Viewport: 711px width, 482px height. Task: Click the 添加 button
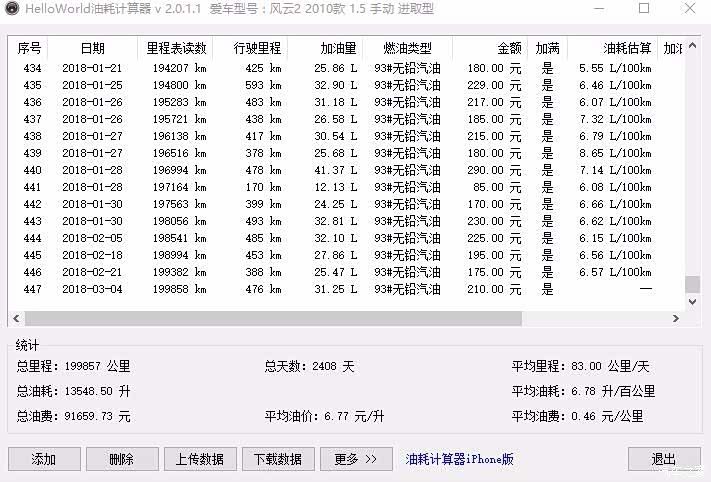pos(44,459)
